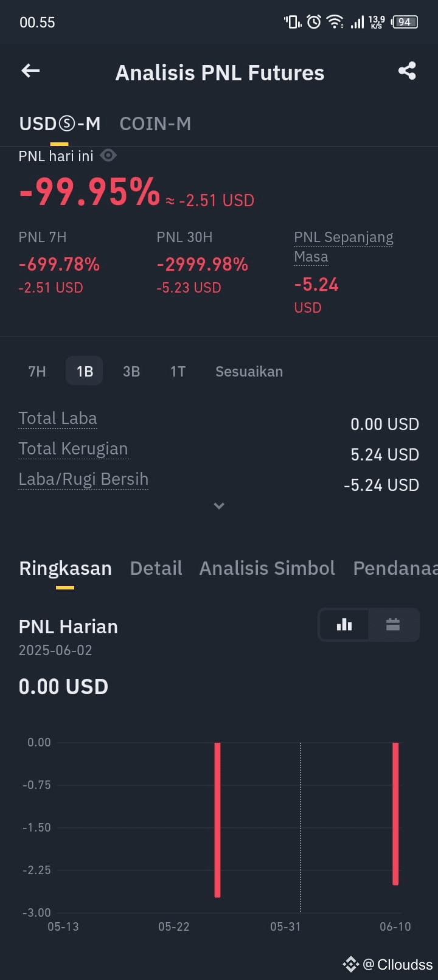
Task: Tap the battery status icon
Action: pyautogui.click(x=405, y=23)
